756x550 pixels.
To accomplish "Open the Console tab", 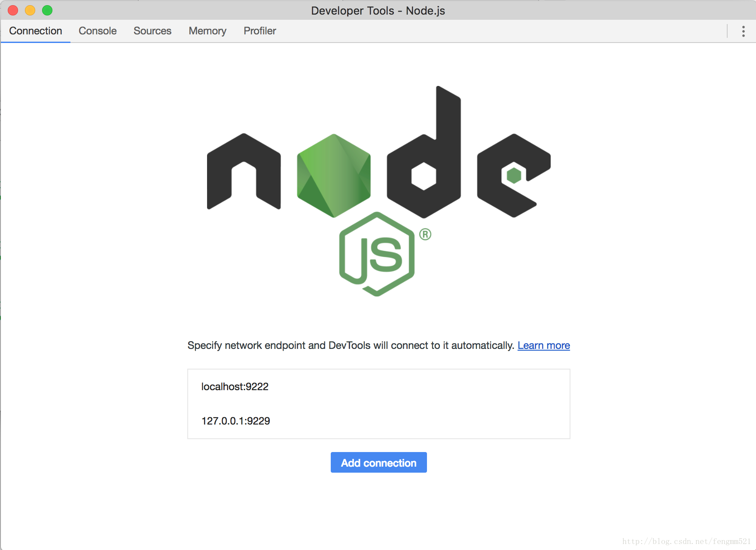I will click(98, 31).
